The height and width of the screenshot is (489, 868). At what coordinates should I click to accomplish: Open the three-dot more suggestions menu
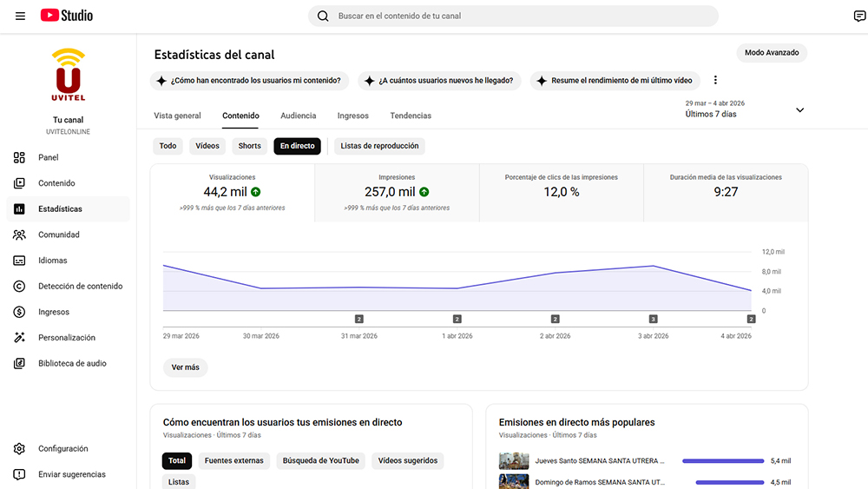[715, 80]
